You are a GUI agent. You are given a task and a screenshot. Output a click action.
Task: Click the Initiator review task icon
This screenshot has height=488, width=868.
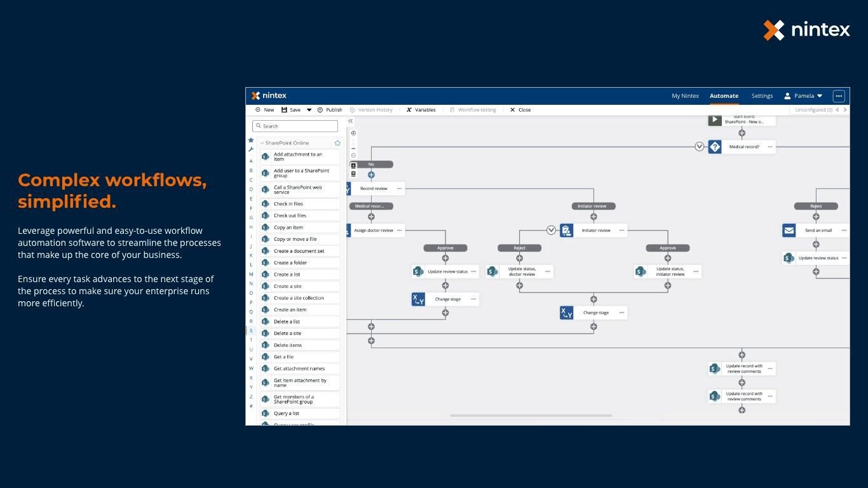click(567, 230)
